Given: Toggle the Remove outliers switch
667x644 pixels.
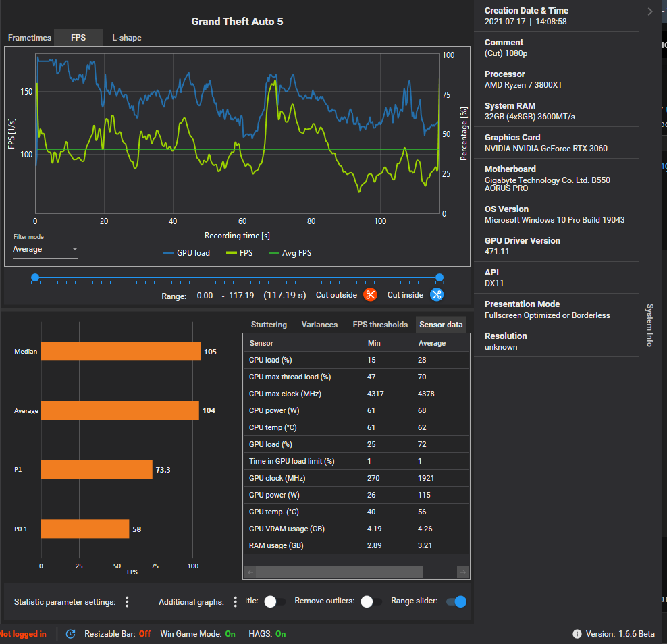Looking at the screenshot, I should (x=371, y=601).
